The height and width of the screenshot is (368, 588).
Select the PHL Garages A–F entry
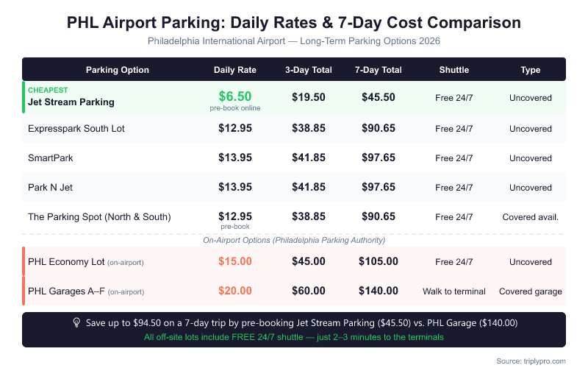(x=65, y=291)
